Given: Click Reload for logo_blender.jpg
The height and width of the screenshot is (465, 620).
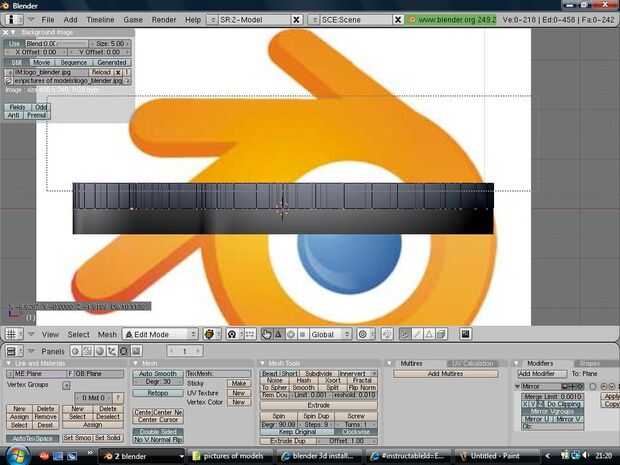Looking at the screenshot, I should click(x=101, y=72).
